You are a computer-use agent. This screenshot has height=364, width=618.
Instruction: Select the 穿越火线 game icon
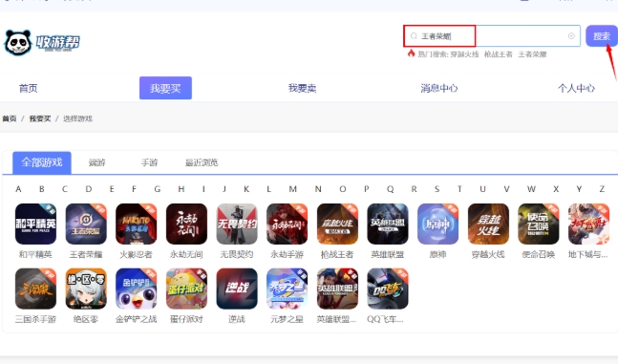(488, 224)
